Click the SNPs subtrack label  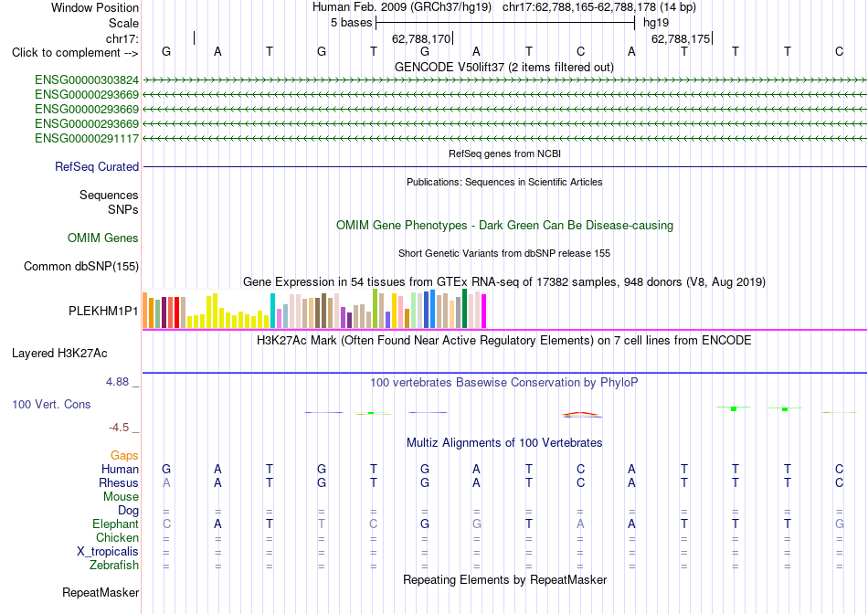point(123,209)
